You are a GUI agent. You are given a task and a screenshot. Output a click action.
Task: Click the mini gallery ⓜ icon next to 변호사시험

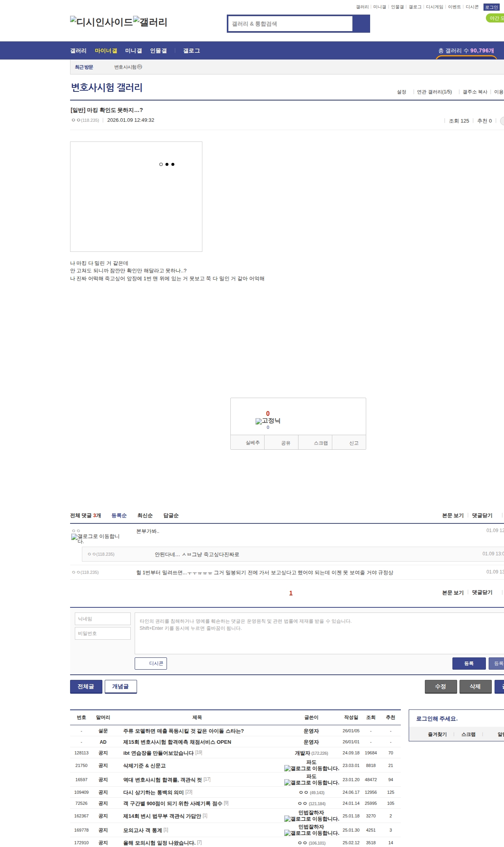point(139,67)
